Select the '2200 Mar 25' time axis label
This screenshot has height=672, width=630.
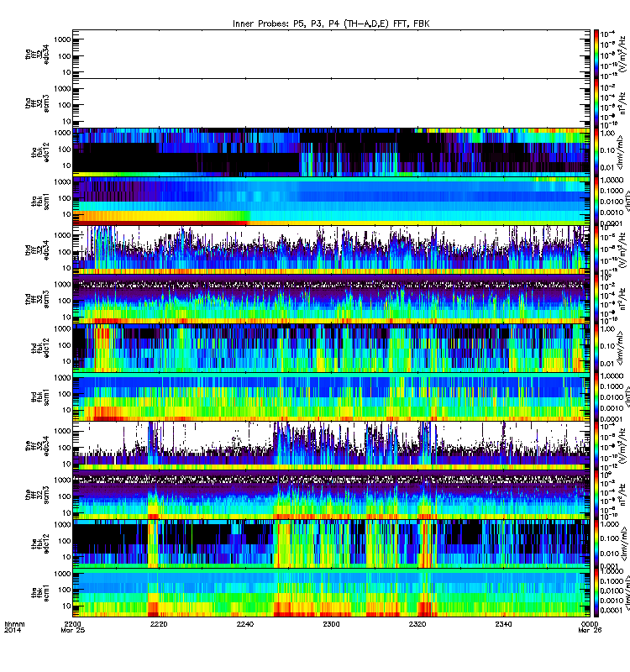[73, 627]
